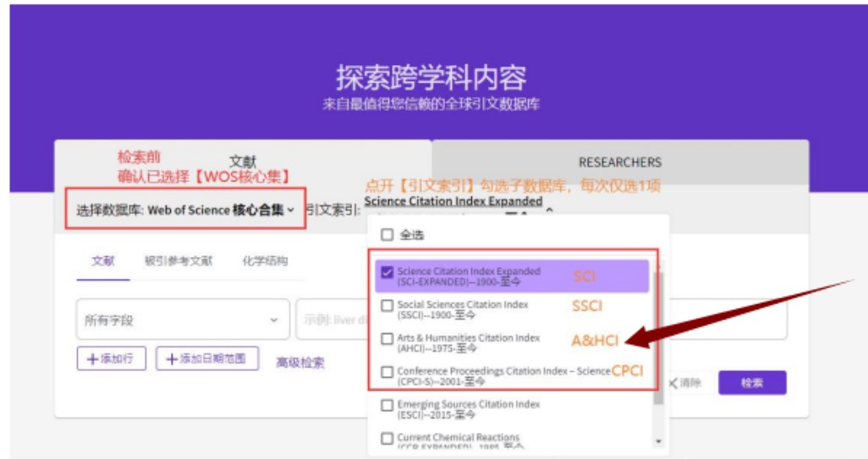Check Current Chemical Reactions box
This screenshot has width=868, height=459.
tap(387, 438)
